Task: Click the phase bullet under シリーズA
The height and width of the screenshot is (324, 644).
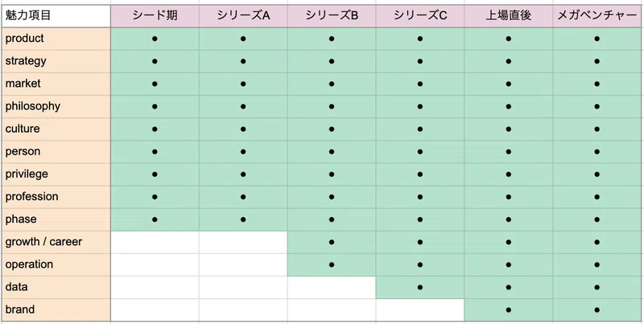Action: 243,219
